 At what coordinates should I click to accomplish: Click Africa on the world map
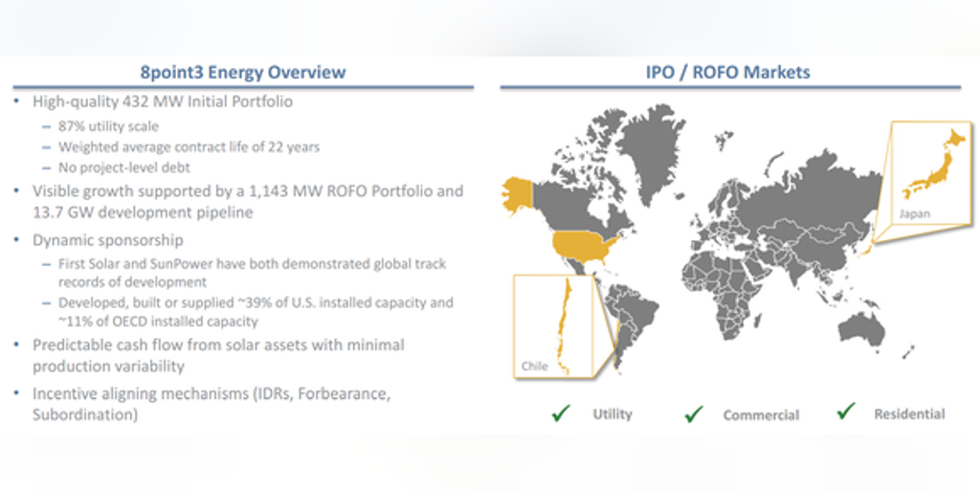click(x=724, y=295)
